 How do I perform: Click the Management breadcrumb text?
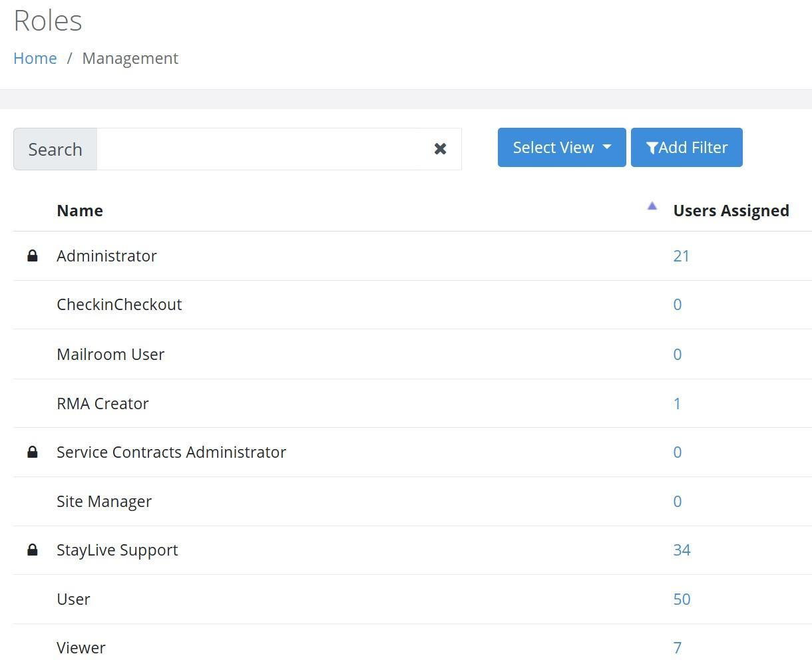pos(130,58)
